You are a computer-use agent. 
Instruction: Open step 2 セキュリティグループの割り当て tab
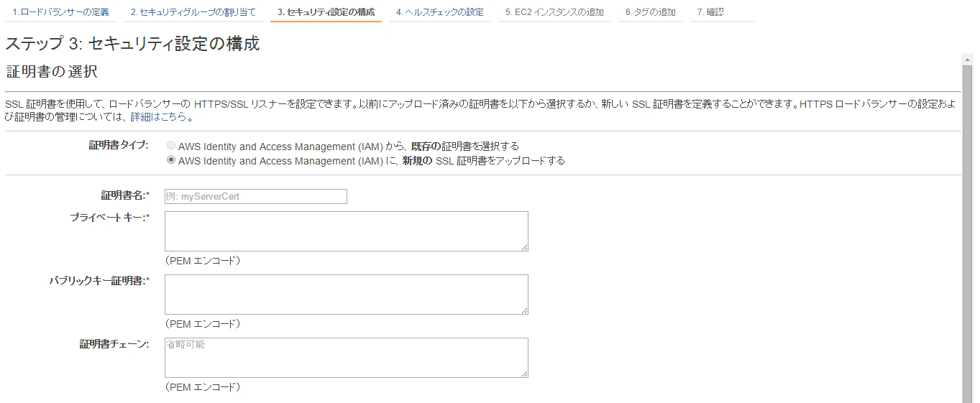[193, 12]
